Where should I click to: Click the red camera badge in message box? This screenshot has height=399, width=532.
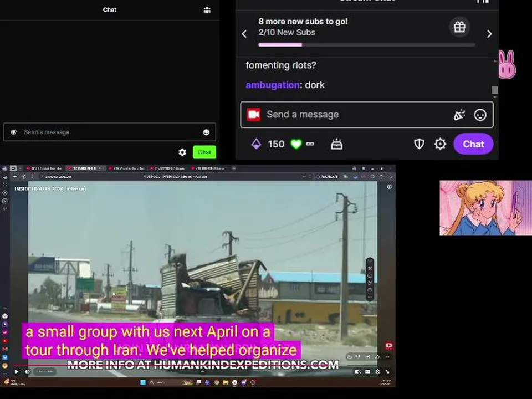pos(253,115)
